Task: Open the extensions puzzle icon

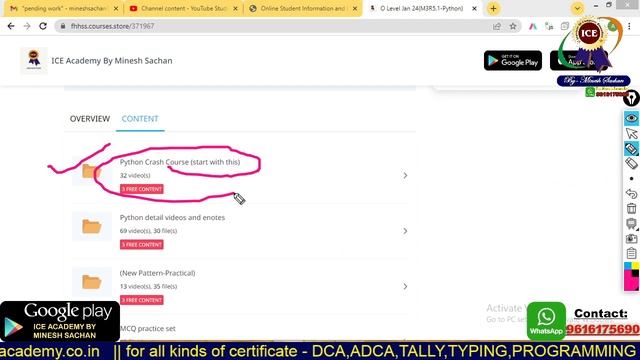Action: 565,26
